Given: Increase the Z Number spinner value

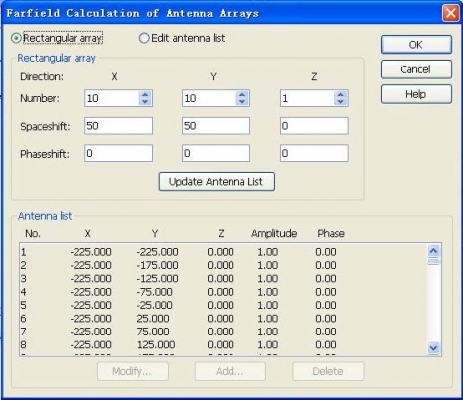Looking at the screenshot, I should pyautogui.click(x=340, y=94).
